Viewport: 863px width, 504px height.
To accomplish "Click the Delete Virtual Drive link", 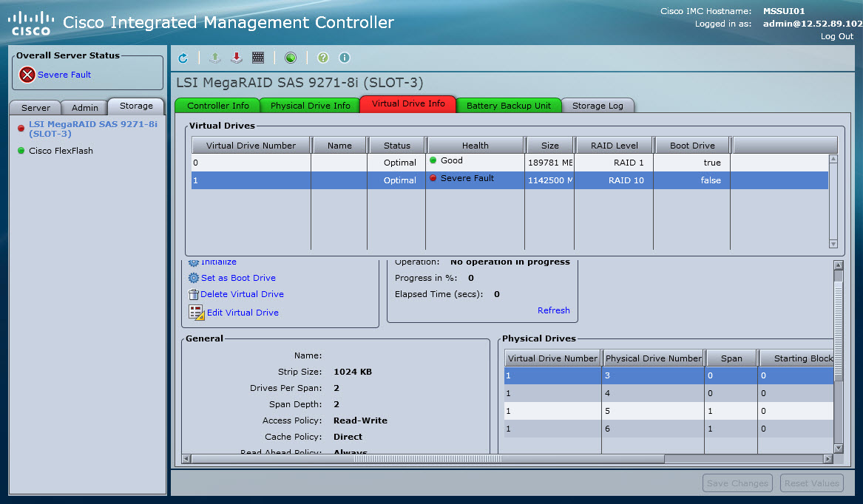I will pyautogui.click(x=242, y=294).
